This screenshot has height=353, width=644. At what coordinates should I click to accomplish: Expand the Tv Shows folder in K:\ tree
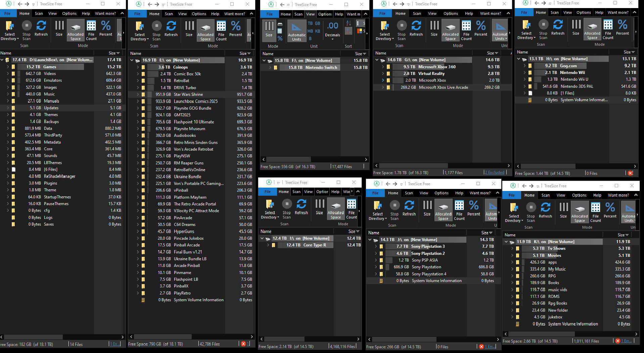(x=512, y=248)
